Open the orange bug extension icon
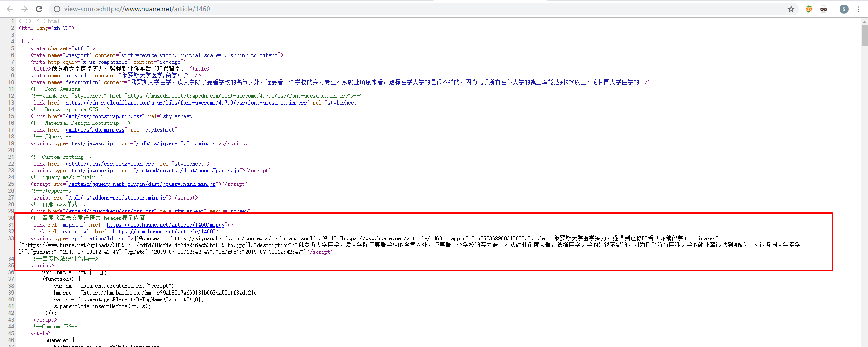Image resolution: width=868 pixels, height=347 pixels. [x=809, y=9]
